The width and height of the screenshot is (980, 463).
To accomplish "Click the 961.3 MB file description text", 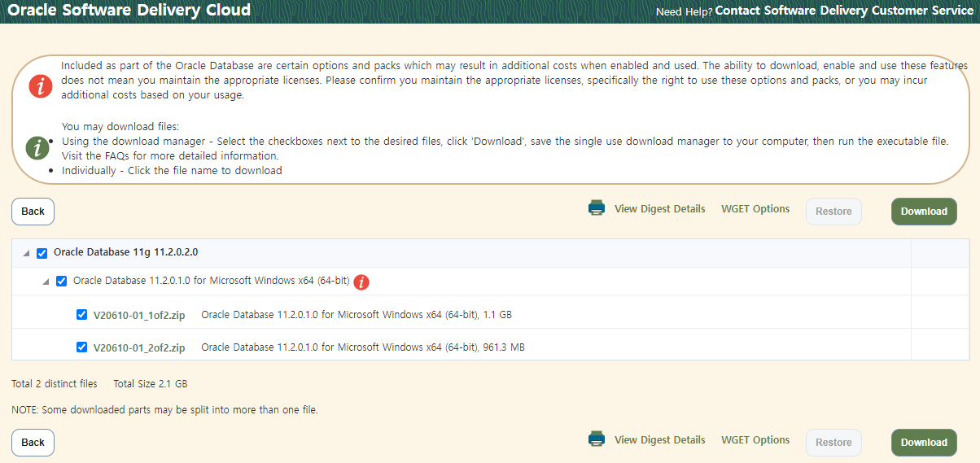I will (363, 347).
